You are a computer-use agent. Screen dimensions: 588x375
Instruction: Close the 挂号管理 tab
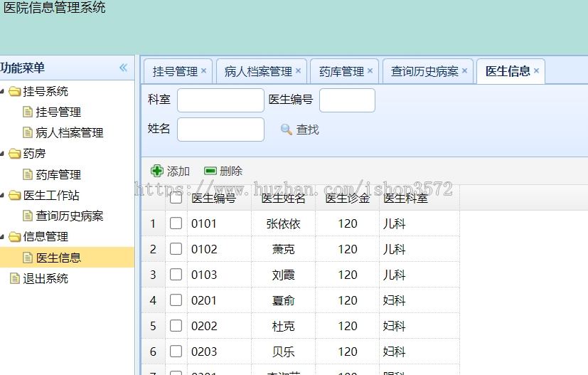click(x=203, y=70)
